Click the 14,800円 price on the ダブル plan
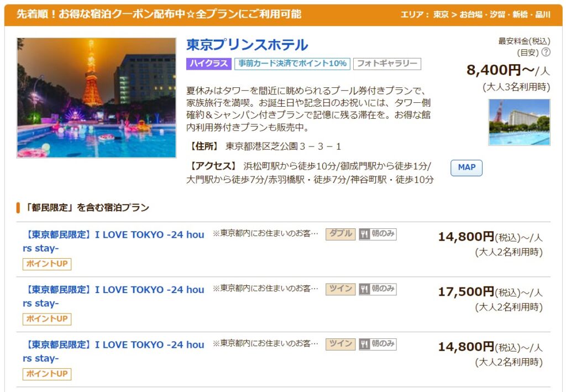The height and width of the screenshot is (392, 566). [466, 237]
